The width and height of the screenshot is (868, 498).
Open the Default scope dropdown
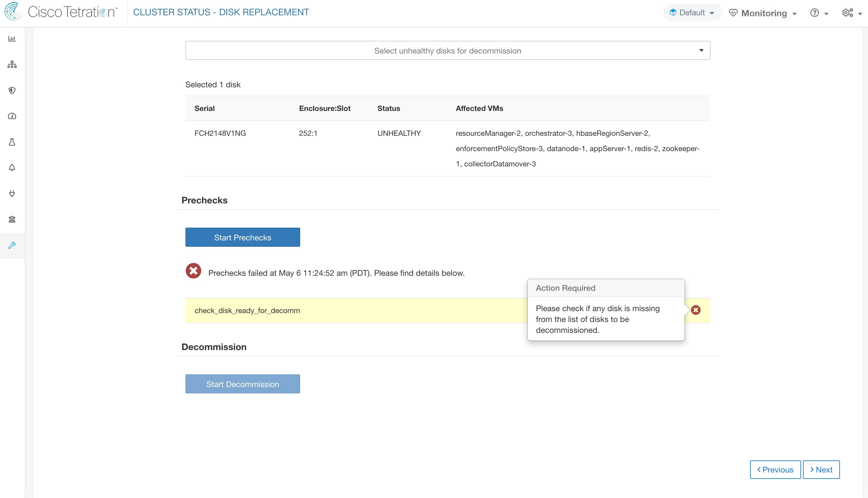coord(692,12)
